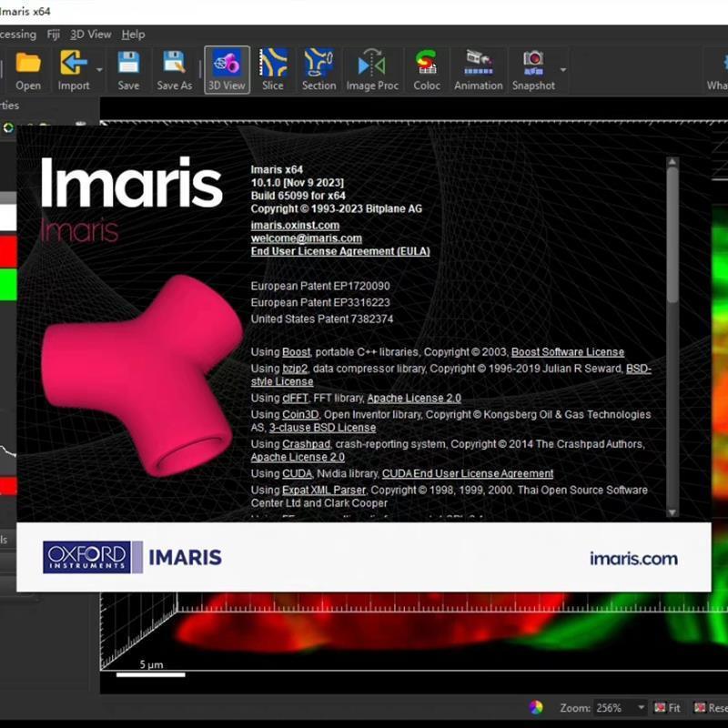Click the Zoom 256% value field

pos(612,708)
